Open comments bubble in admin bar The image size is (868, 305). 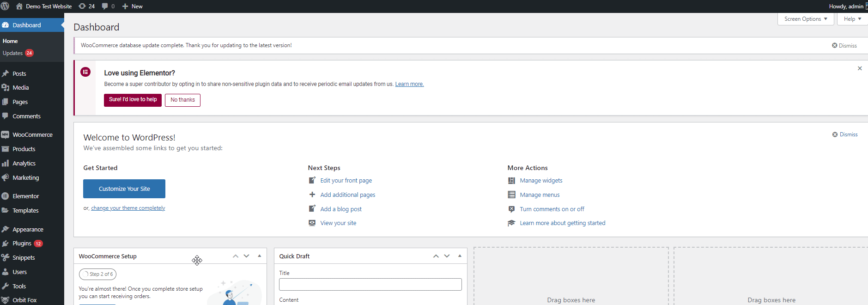105,6
